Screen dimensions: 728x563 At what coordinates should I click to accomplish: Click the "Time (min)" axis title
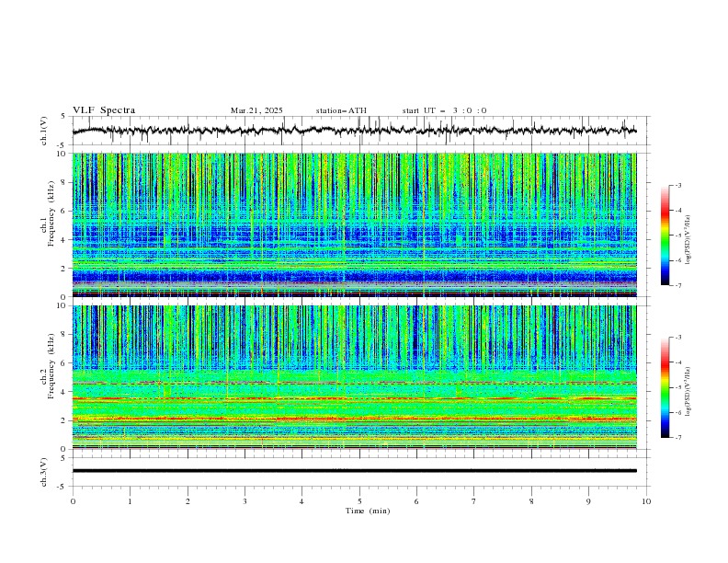[368, 511]
